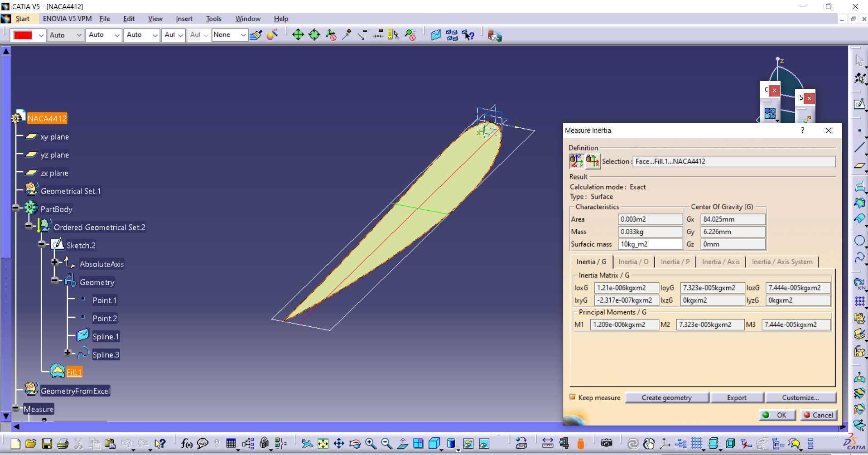Viewport: 868px width, 455px height.
Task: Select Spline.1 in the tree
Action: [106, 337]
